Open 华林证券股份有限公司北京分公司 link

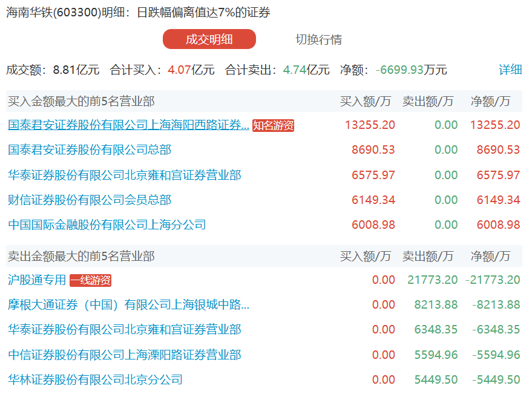pos(96,379)
